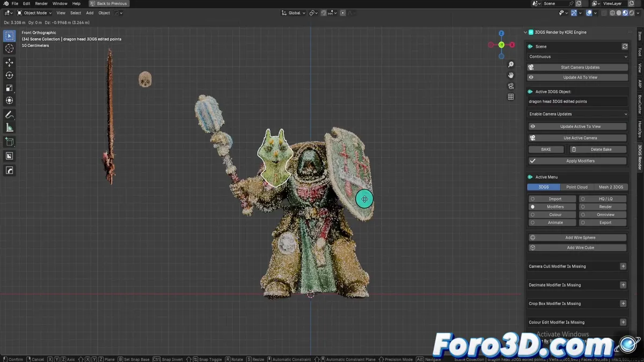Open the Continuous update mode dropdown
This screenshot has width=644, height=362.
(x=577, y=56)
